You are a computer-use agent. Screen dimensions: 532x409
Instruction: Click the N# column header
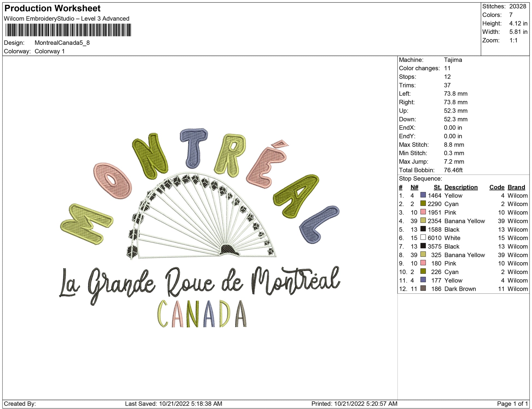pos(414,187)
